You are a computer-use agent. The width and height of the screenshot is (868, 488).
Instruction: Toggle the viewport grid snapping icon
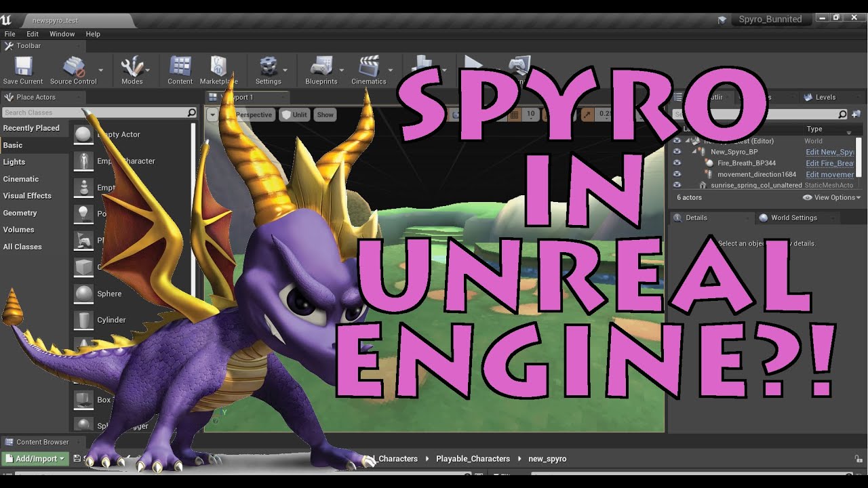pos(514,115)
